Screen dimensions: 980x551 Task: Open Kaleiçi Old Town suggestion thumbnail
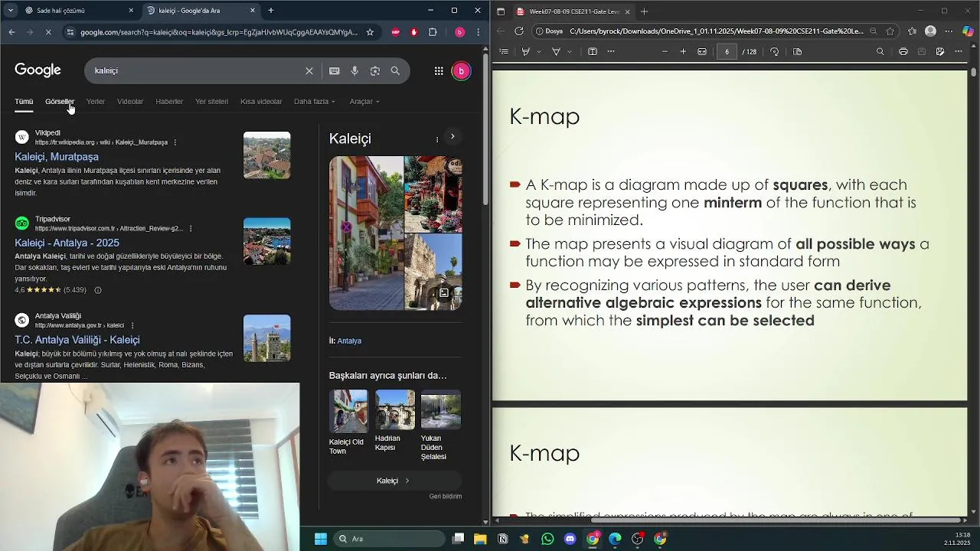coord(348,410)
